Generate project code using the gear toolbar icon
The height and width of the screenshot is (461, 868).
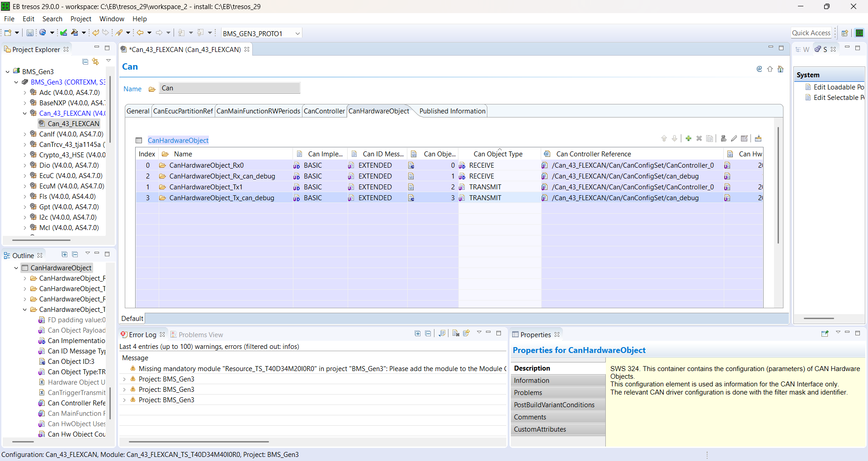click(43, 33)
